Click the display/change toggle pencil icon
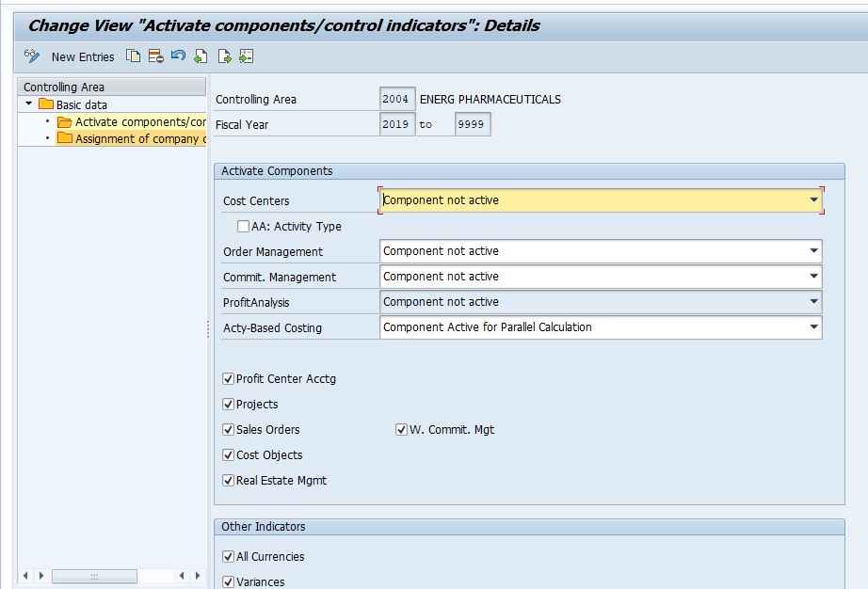Image resolution: width=868 pixels, height=589 pixels. [32, 56]
